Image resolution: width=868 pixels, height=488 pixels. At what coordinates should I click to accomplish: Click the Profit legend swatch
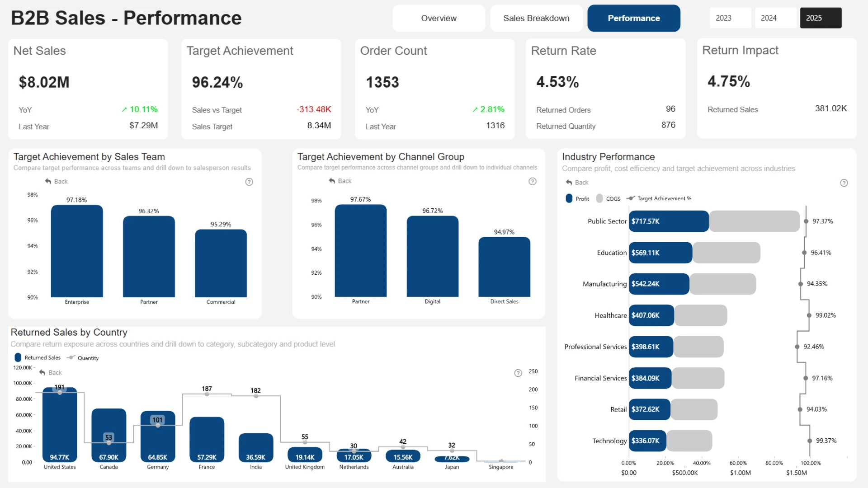569,198
